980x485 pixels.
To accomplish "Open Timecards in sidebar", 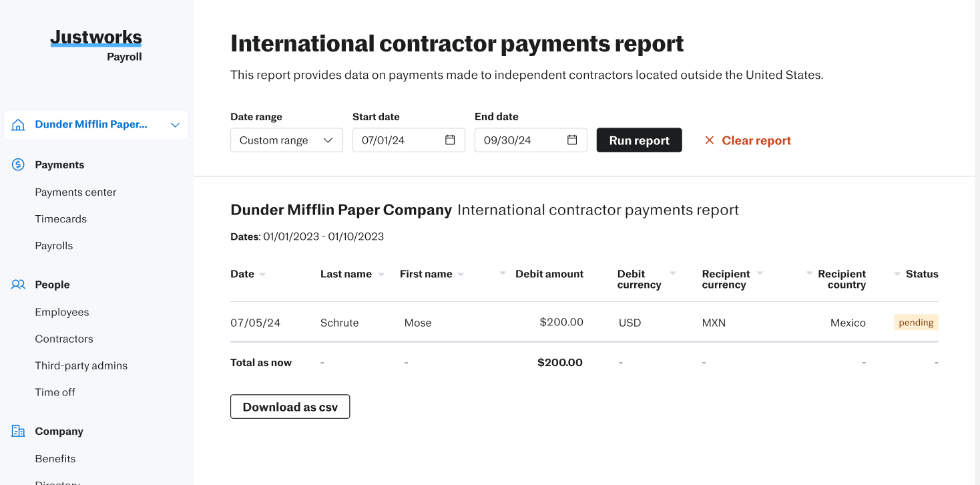I will click(61, 219).
